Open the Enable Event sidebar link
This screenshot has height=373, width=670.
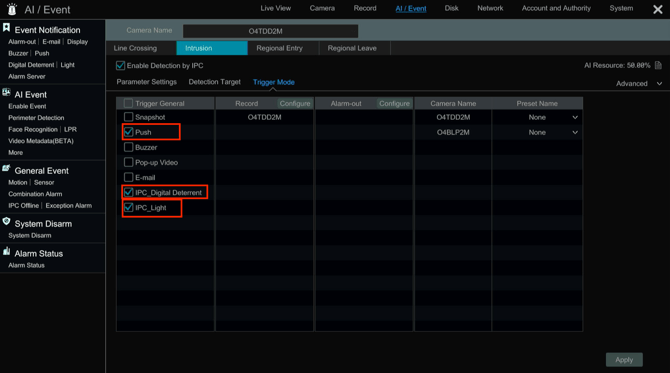point(27,106)
